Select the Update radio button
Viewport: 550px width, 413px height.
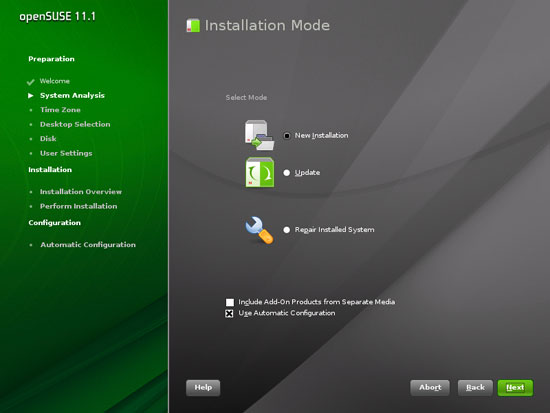(x=287, y=173)
